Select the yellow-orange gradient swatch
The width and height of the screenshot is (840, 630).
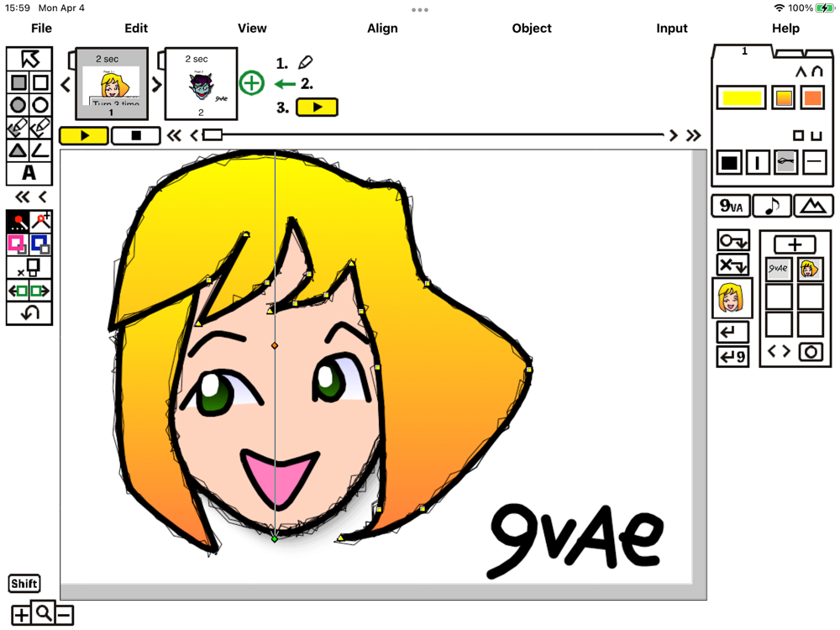click(784, 98)
